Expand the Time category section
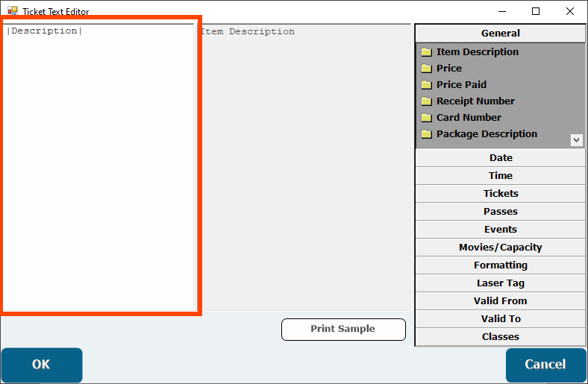 pos(500,176)
